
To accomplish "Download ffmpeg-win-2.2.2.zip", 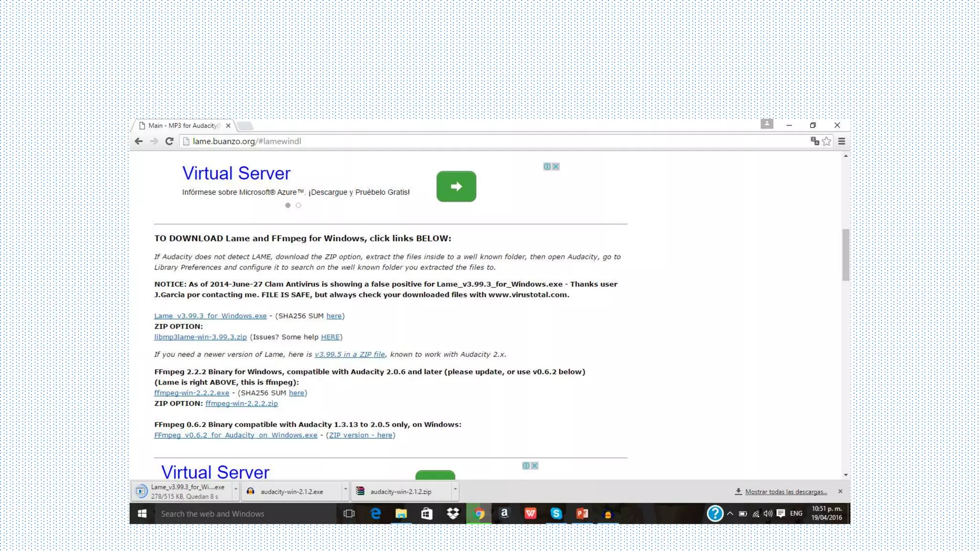I will pos(241,403).
